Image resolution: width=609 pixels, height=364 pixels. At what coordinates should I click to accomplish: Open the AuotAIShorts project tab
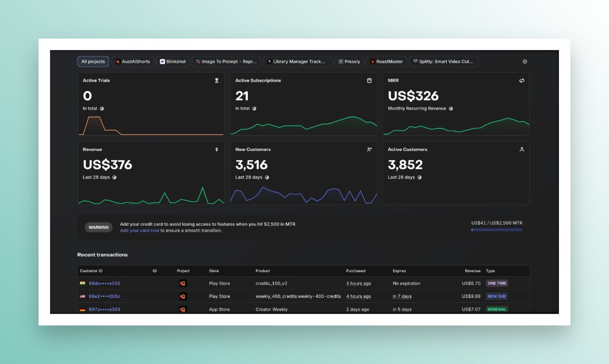pos(133,61)
